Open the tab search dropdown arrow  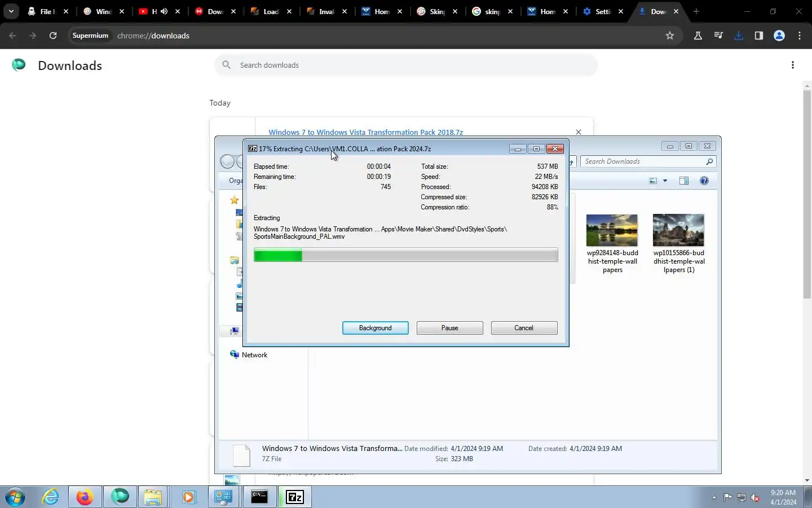point(11,11)
